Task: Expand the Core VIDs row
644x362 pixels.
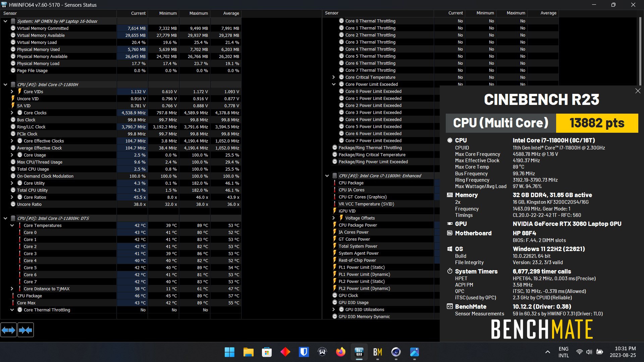Action: tap(12, 92)
